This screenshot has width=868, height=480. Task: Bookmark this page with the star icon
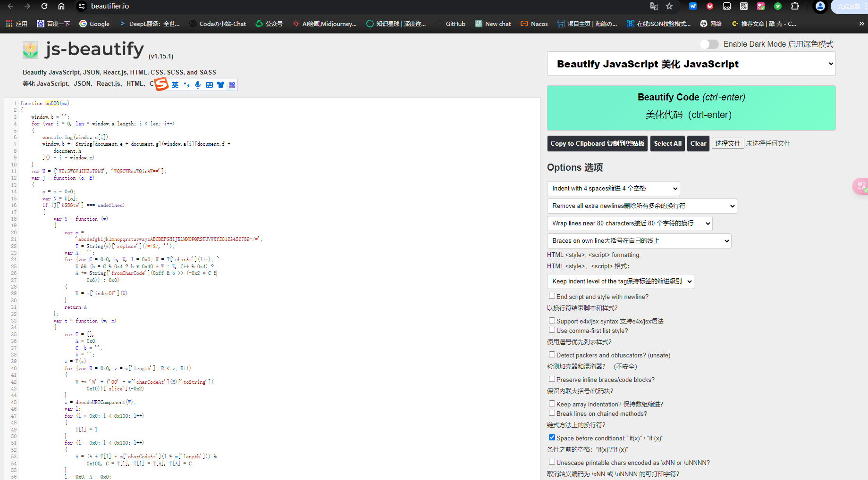coord(669,6)
